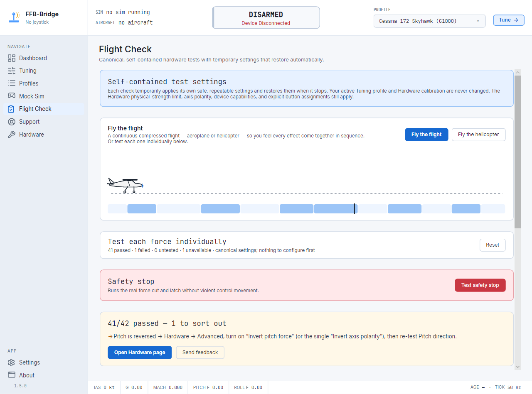
Task: Click the Mock Sim gamepad icon
Action: coord(12,96)
